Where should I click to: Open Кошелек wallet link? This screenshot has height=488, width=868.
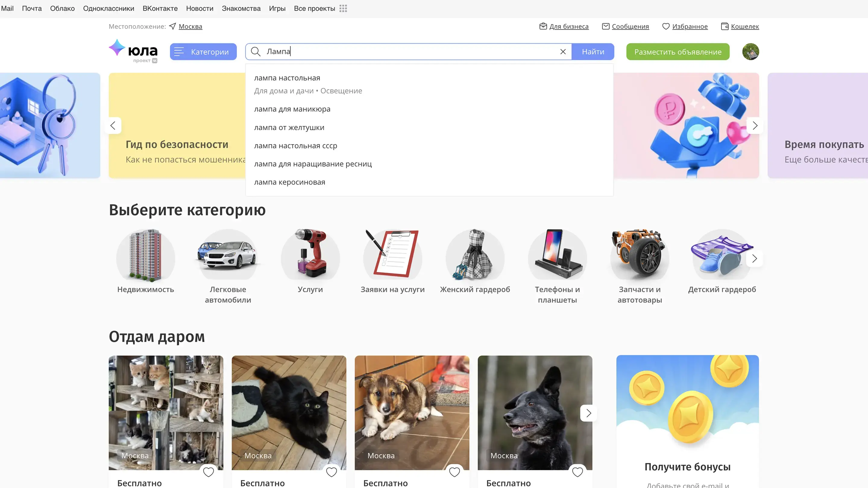[744, 26]
